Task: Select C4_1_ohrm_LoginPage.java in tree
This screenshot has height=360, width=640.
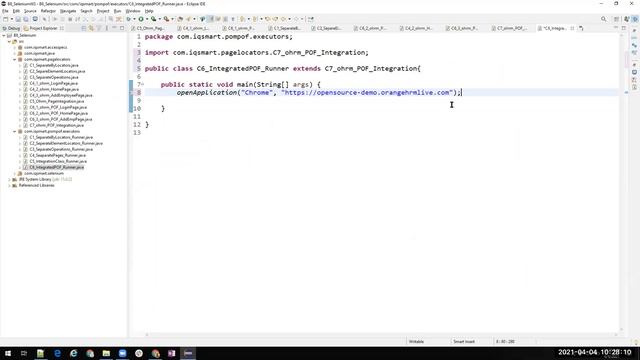Action: click(x=53, y=83)
